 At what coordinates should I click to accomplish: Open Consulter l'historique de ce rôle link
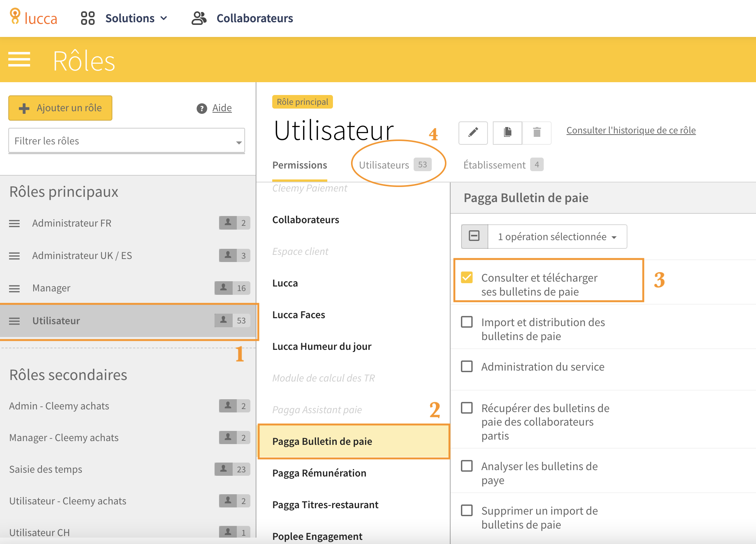coord(631,130)
